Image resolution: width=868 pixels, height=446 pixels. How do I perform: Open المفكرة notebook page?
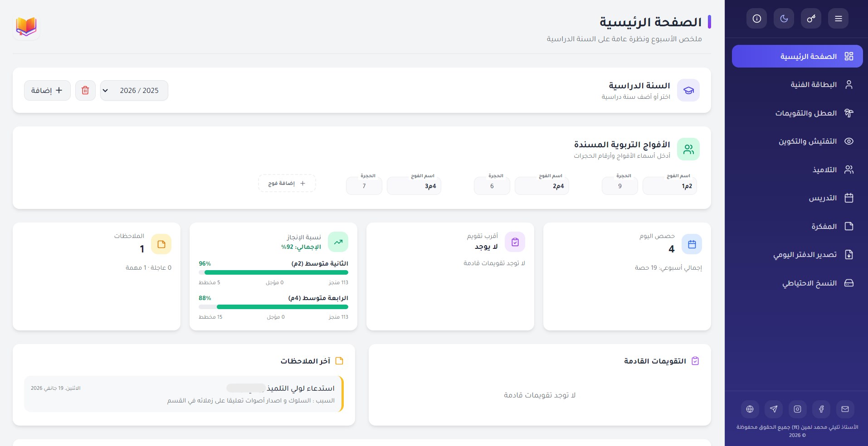(x=797, y=226)
